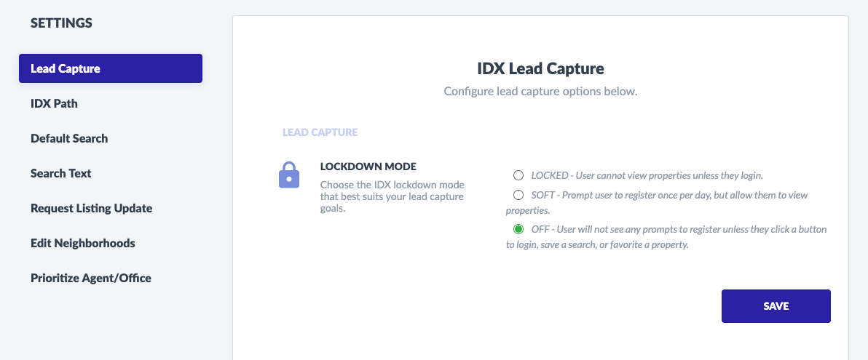Click the LOCKDOWN MODE label
Screen dimensions: 868x360
click(368, 167)
